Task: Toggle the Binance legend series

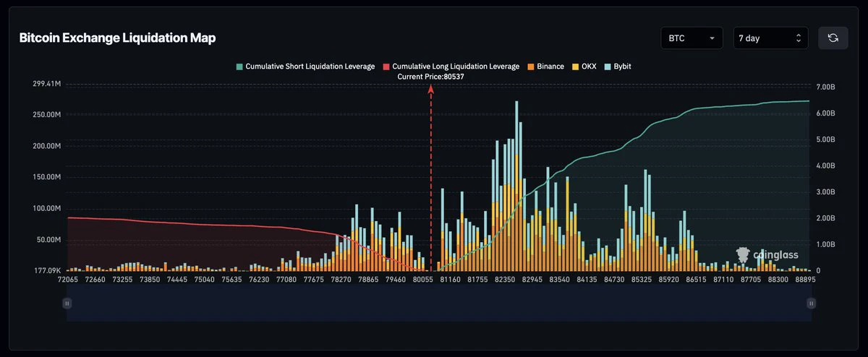Action: (545, 66)
